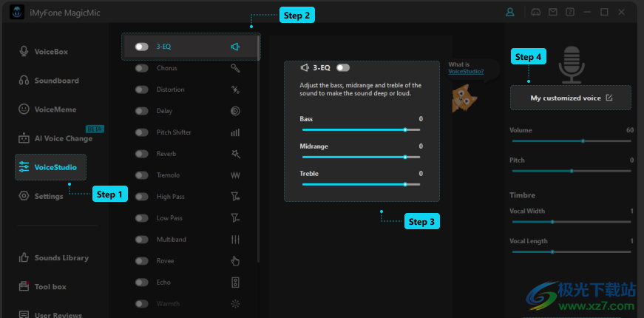
Task: Click the effects list scrollbar
Action: [x=258, y=149]
